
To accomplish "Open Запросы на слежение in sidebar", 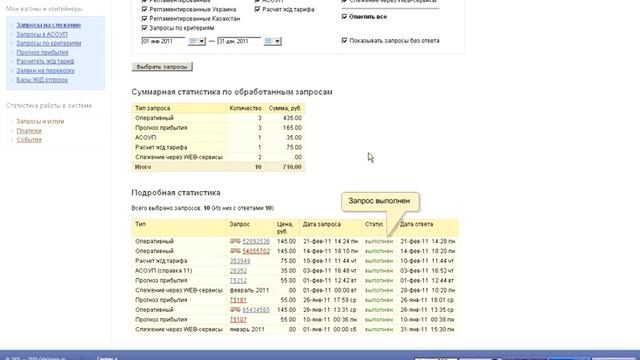I will coord(49,25).
